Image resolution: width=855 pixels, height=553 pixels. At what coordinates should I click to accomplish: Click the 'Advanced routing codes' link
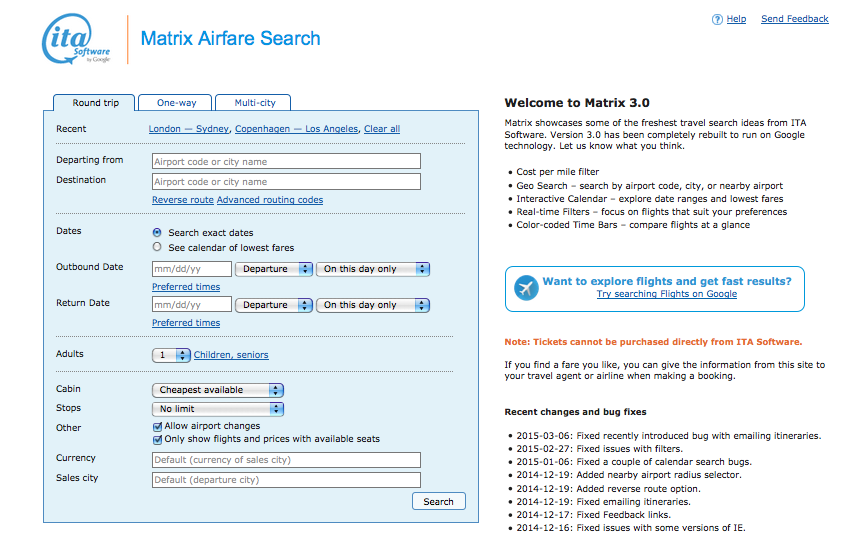click(270, 200)
